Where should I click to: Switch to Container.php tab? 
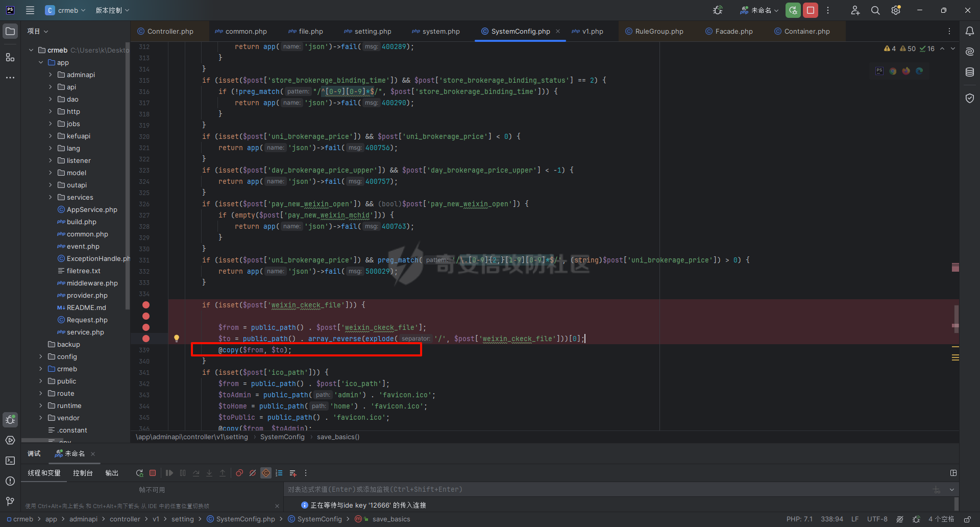click(x=802, y=31)
